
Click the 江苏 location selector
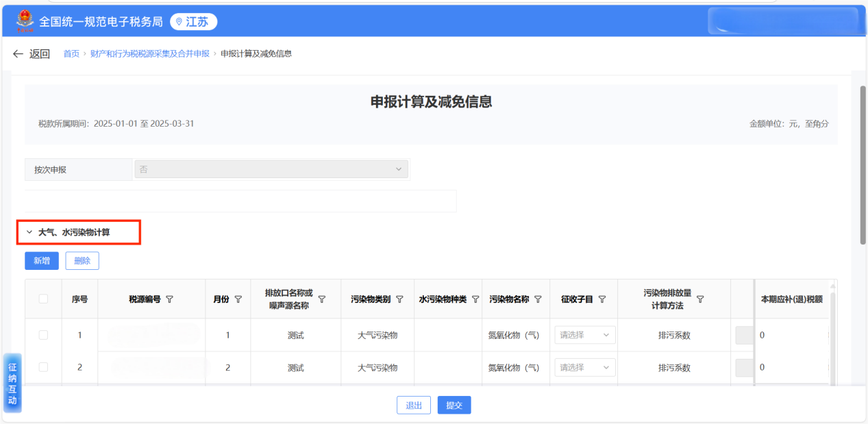click(x=193, y=22)
